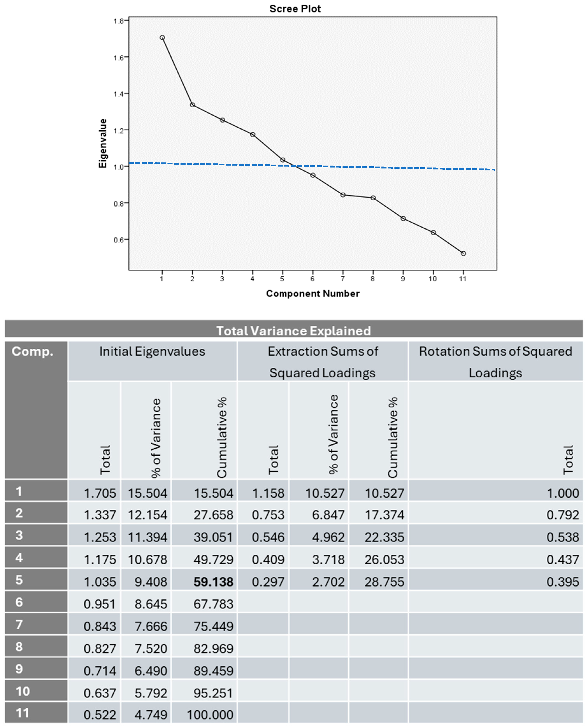Click the 100.000 cumulative percent cell
The width and height of the screenshot is (588, 728).
pyautogui.click(x=210, y=715)
